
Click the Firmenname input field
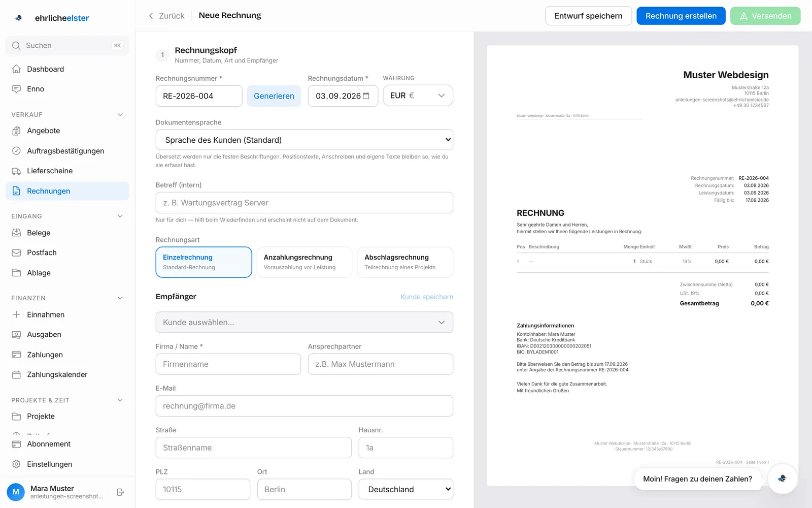point(228,364)
